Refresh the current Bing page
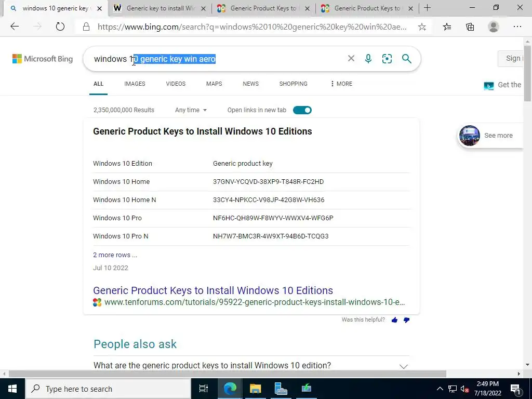 pyautogui.click(x=60, y=26)
